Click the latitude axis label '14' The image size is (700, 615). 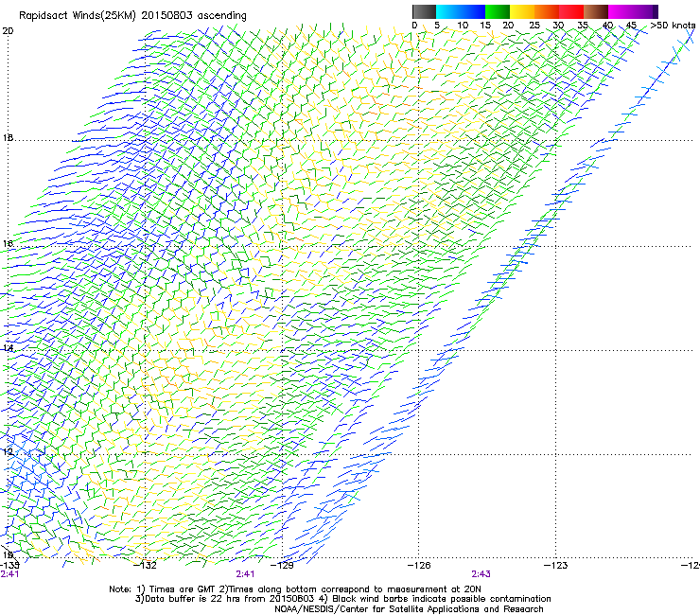[8, 348]
